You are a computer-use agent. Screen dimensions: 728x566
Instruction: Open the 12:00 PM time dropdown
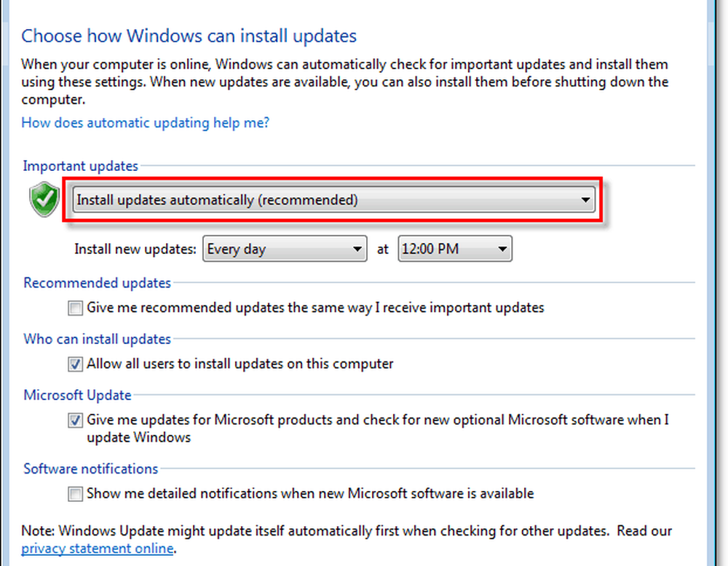point(454,250)
